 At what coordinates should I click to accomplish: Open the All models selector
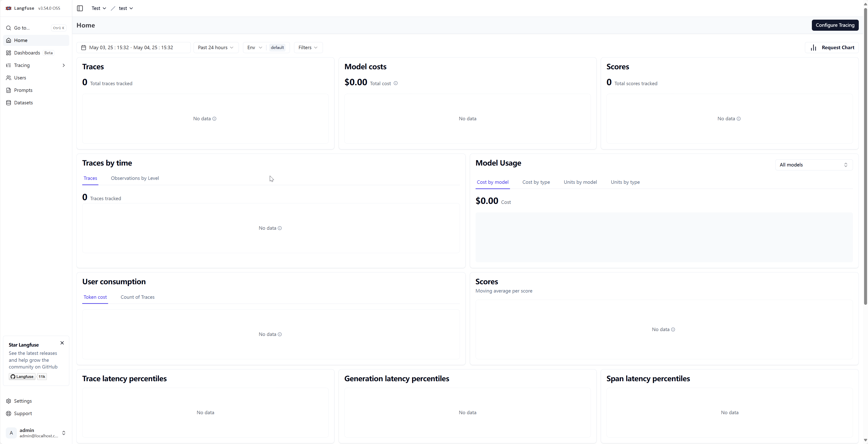coord(813,165)
